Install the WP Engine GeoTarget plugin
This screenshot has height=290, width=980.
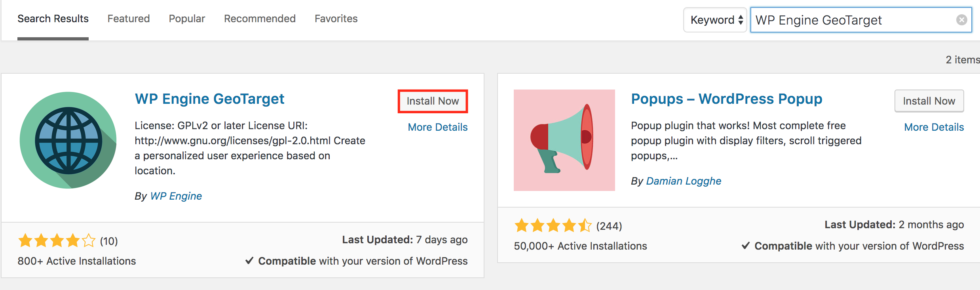coord(433,101)
